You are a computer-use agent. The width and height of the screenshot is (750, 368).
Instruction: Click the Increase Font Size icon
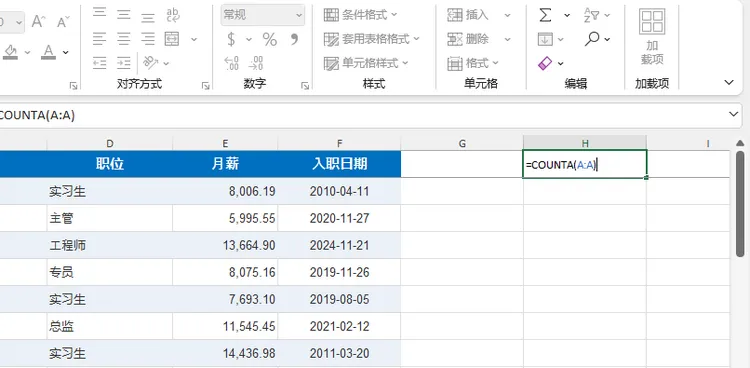[38, 22]
